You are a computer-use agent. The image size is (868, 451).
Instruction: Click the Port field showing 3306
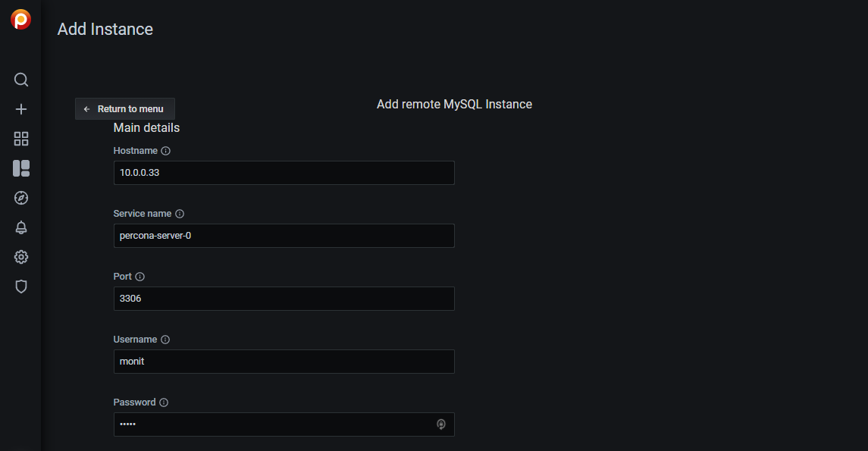tap(284, 299)
